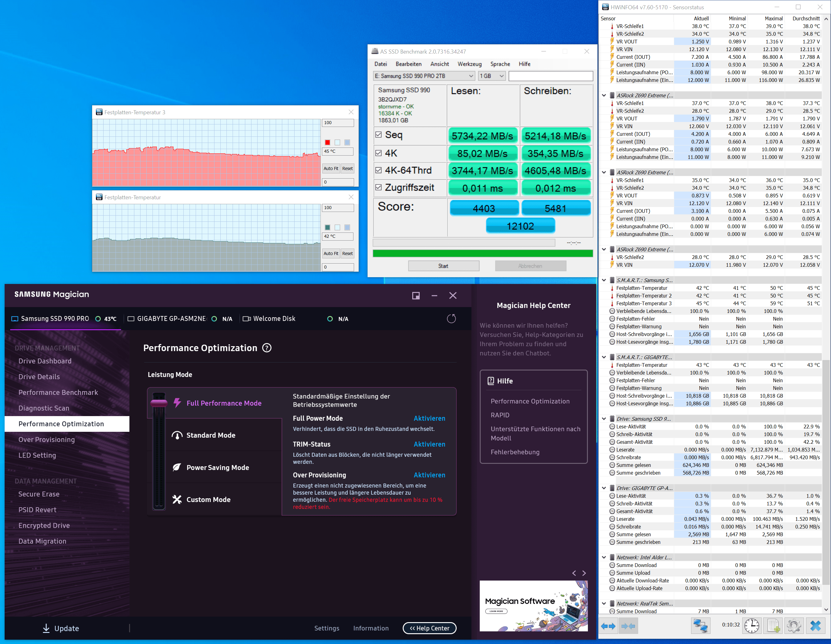This screenshot has width=831, height=644.
Task: Click Hilfe question-document icon
Action: (491, 381)
